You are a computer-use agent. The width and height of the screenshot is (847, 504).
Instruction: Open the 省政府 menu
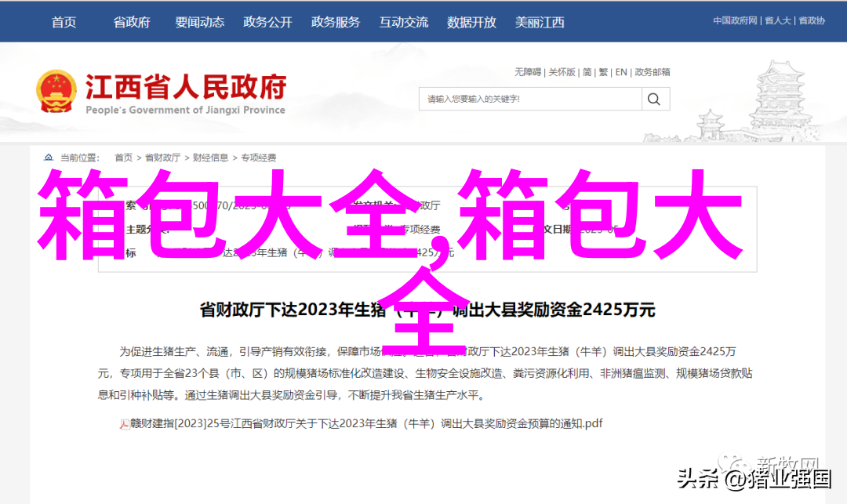click(x=132, y=22)
